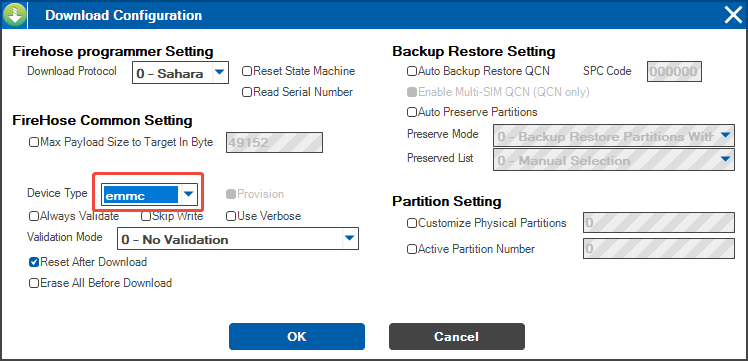748x361 pixels.
Task: Enable Auto Preserve Partitions checkbox
Action: click(412, 113)
